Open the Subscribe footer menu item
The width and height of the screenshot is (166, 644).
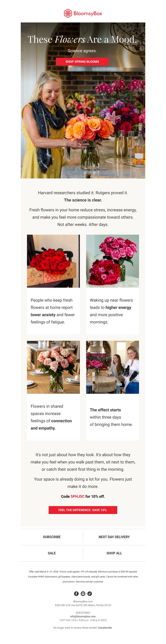point(52,537)
